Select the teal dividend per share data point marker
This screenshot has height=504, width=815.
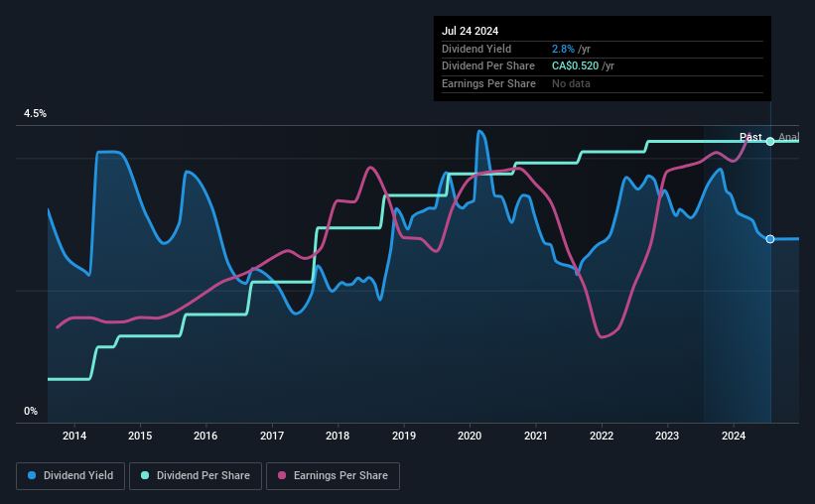coord(770,141)
